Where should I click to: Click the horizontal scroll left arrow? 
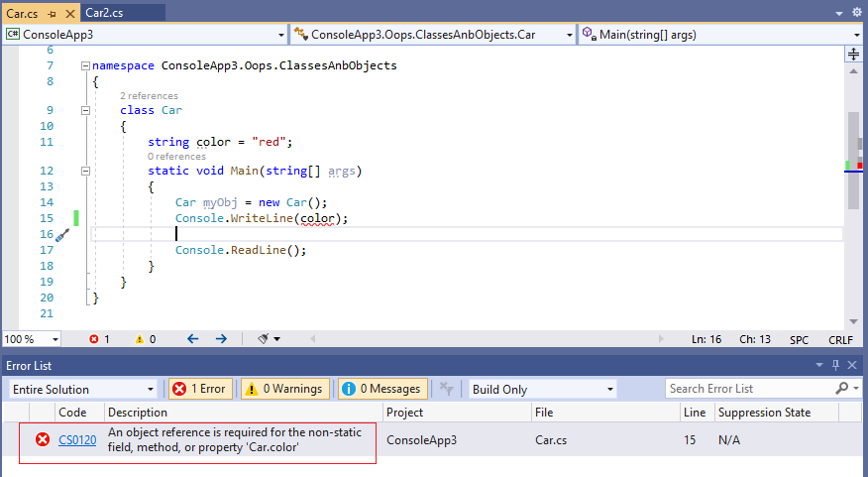313,339
